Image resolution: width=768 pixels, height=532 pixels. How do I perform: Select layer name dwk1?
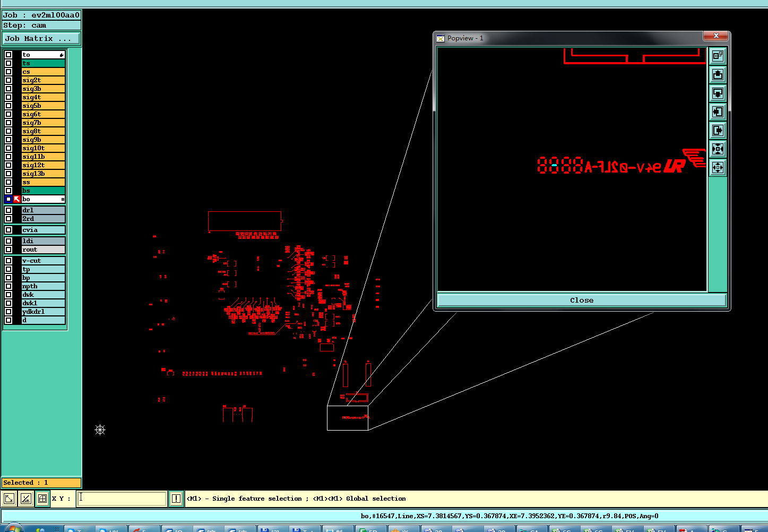click(x=43, y=303)
